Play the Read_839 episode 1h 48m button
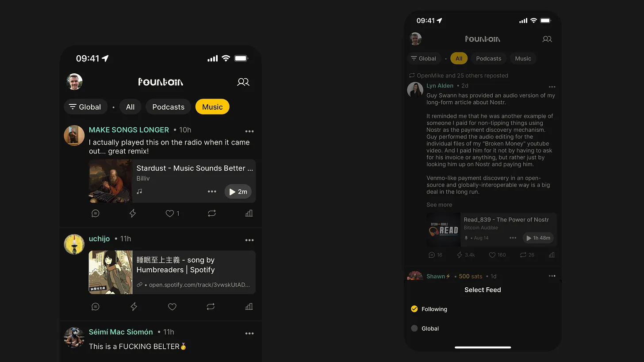The width and height of the screenshot is (644, 362). click(x=538, y=238)
